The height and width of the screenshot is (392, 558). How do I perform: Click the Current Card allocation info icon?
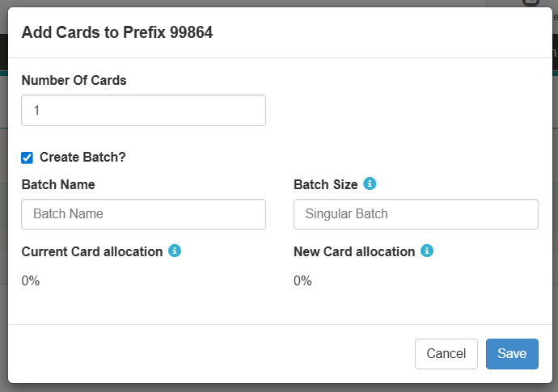coord(175,251)
